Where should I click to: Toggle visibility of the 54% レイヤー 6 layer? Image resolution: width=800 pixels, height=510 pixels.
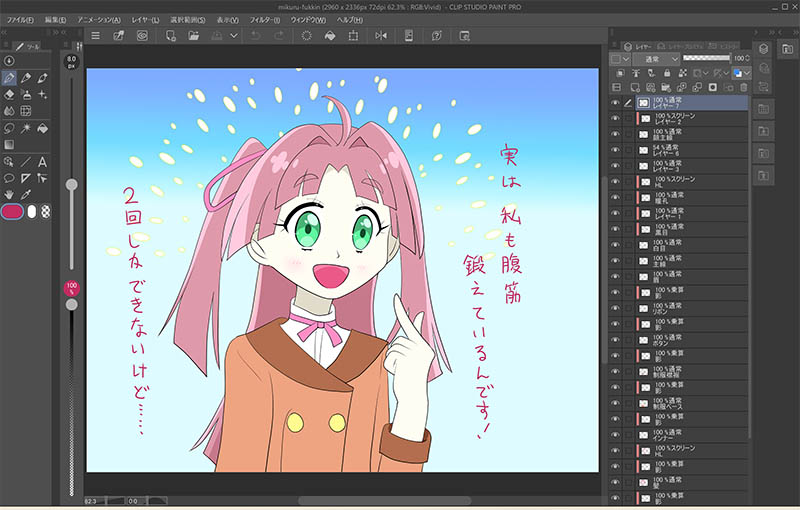615,150
